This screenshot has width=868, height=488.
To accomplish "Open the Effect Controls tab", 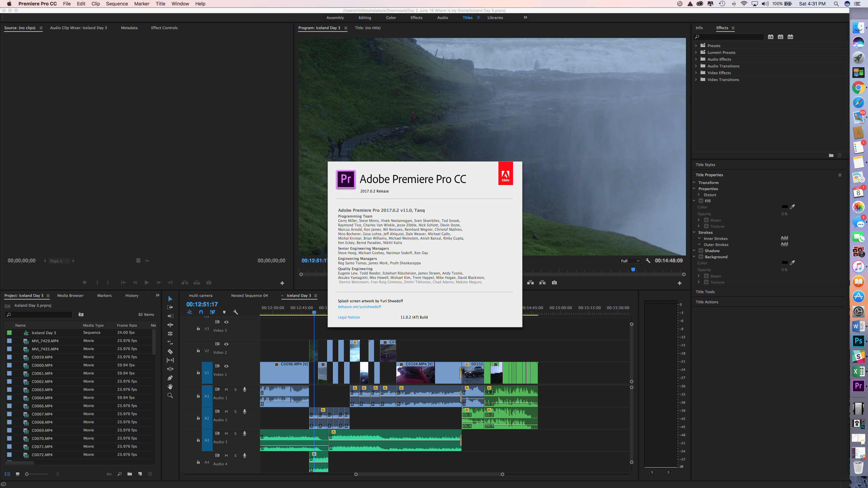I will pos(164,28).
